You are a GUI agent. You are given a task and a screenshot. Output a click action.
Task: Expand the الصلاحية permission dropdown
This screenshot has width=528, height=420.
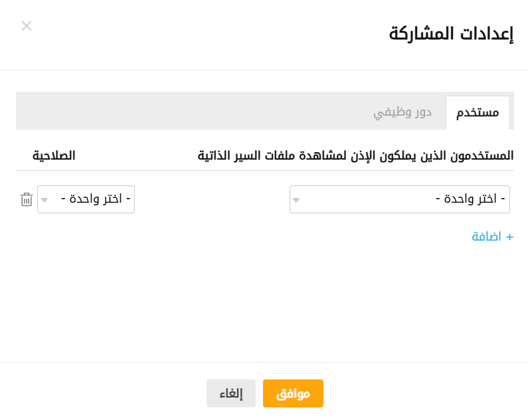click(x=86, y=199)
